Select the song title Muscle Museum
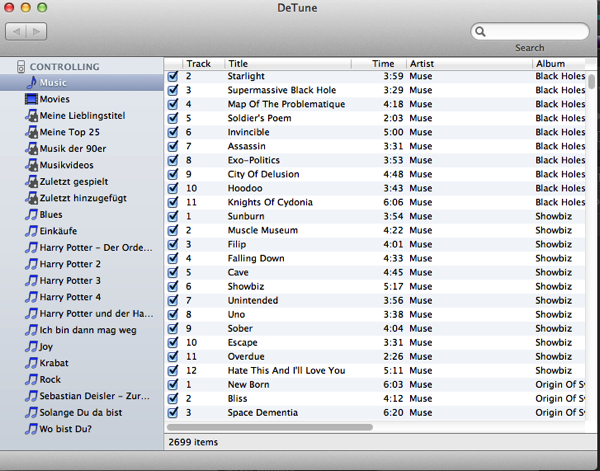Viewport: 600px width, 471px height. (x=262, y=230)
